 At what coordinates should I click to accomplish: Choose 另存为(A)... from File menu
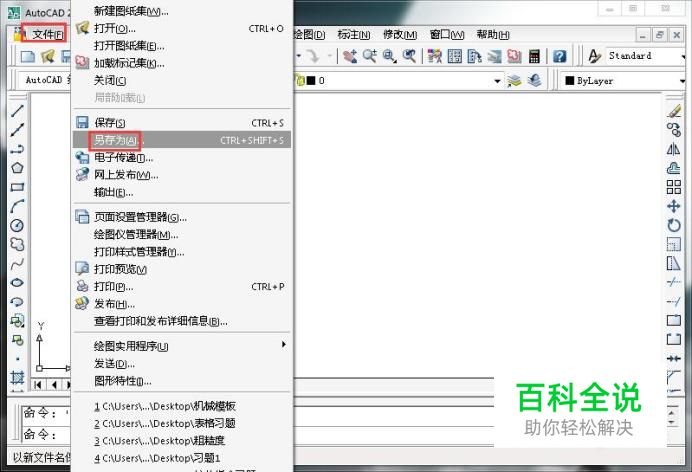pyautogui.click(x=182, y=140)
